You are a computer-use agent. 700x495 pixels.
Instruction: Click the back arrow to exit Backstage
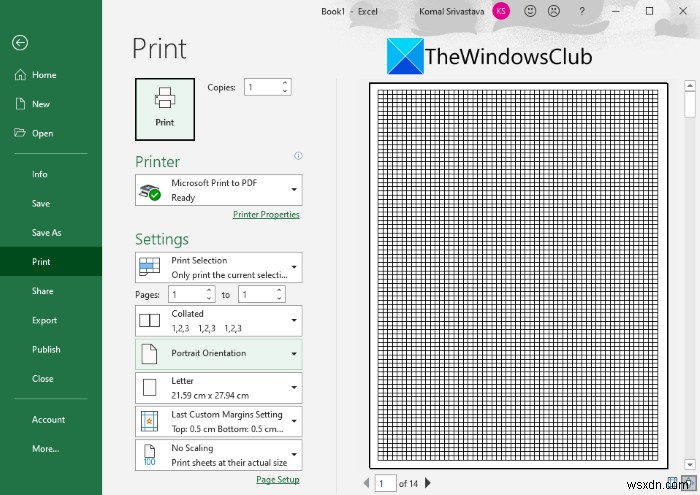(20, 43)
